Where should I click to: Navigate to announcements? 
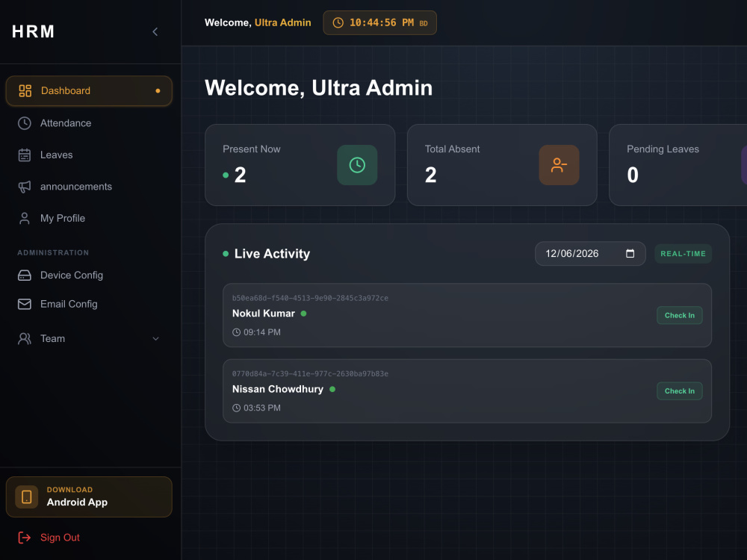(76, 187)
